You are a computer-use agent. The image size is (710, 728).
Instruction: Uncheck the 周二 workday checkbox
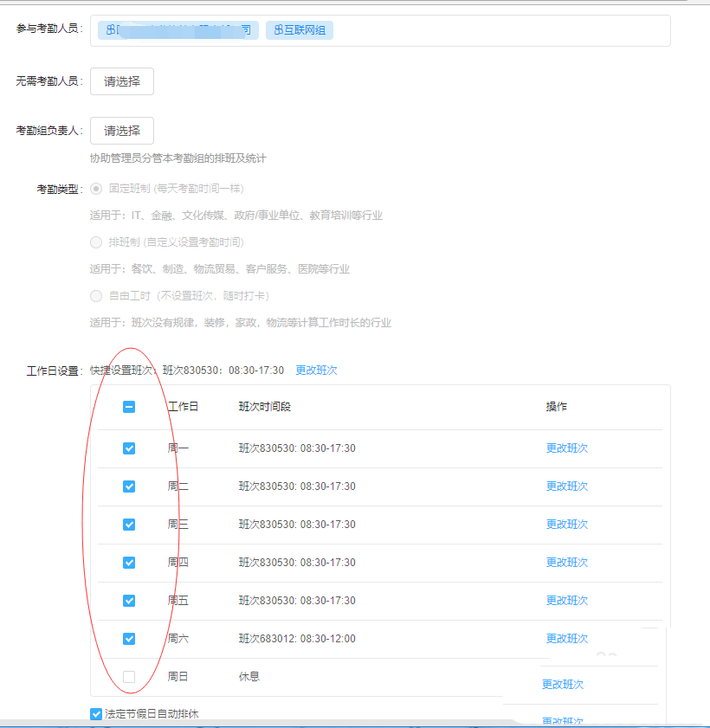[128, 486]
